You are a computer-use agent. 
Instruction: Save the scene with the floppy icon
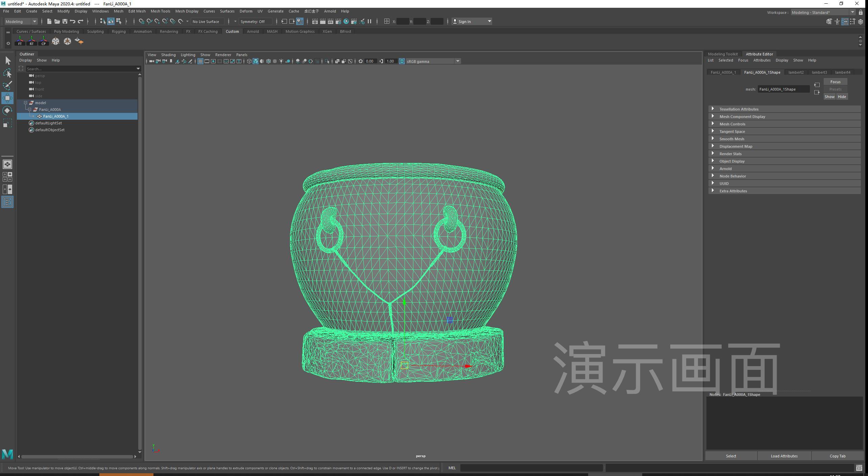(x=65, y=21)
